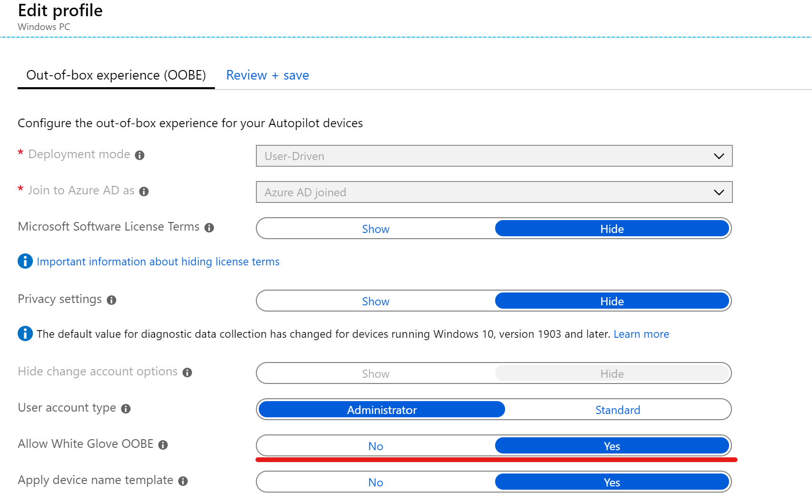Viewport: 812px width, 504px height.
Task: Click the Allow White Glove OOBE label
Action: tap(86, 444)
